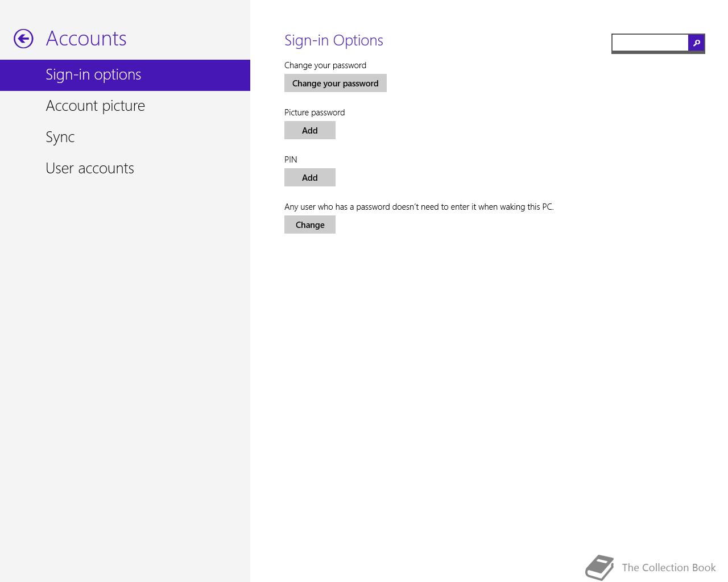Add a PIN
728x582 pixels.
pos(310,177)
